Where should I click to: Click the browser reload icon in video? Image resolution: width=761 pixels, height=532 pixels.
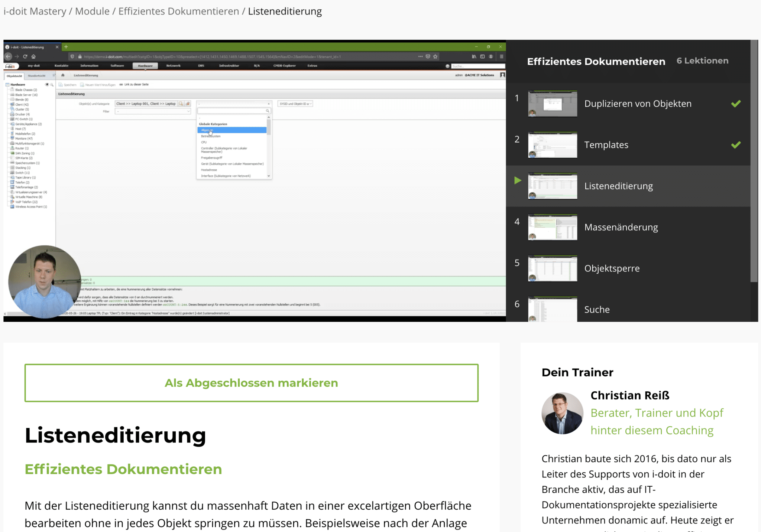(25, 56)
